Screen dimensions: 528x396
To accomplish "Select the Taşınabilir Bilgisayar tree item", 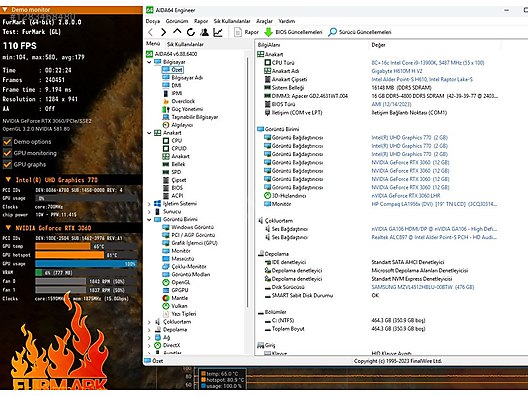I will (190, 117).
